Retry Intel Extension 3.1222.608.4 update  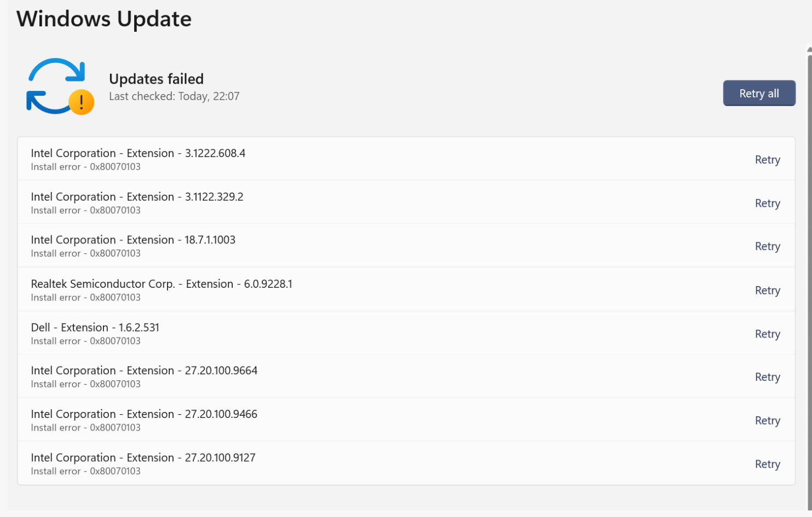(767, 160)
